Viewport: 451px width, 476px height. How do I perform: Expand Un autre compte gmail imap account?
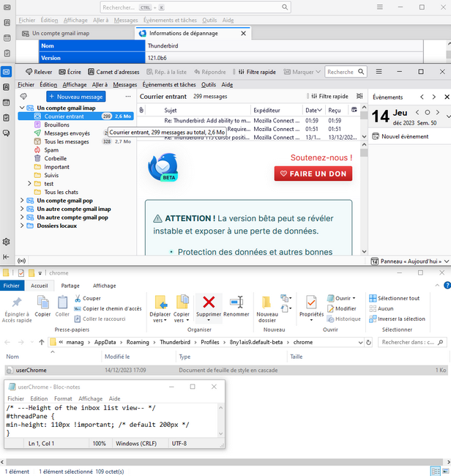[x=22, y=209]
